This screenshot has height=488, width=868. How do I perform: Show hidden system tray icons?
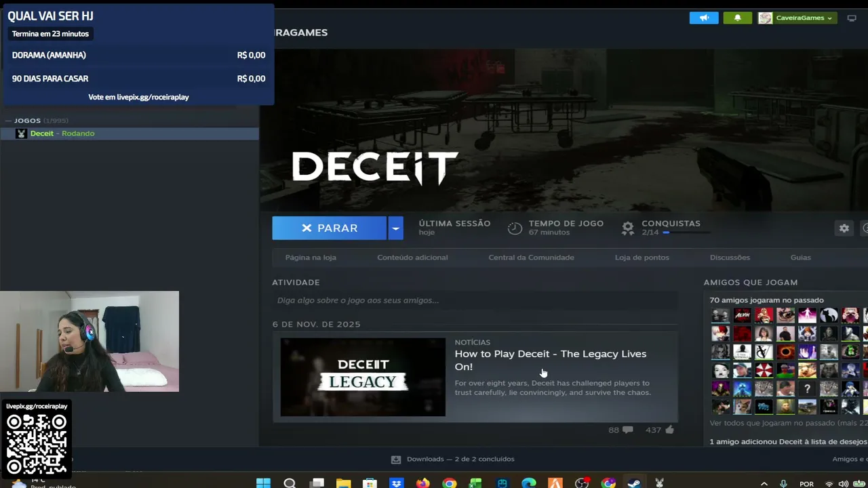point(764,484)
